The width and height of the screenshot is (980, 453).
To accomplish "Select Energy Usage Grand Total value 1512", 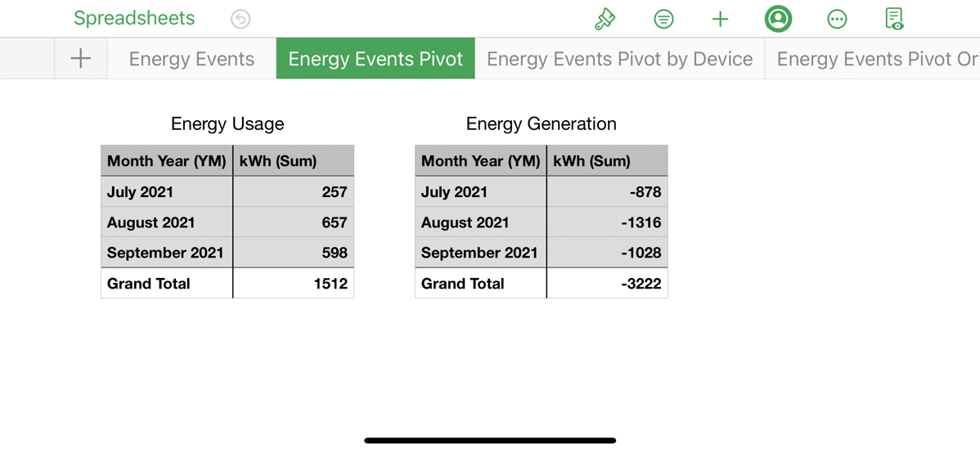I will (294, 284).
